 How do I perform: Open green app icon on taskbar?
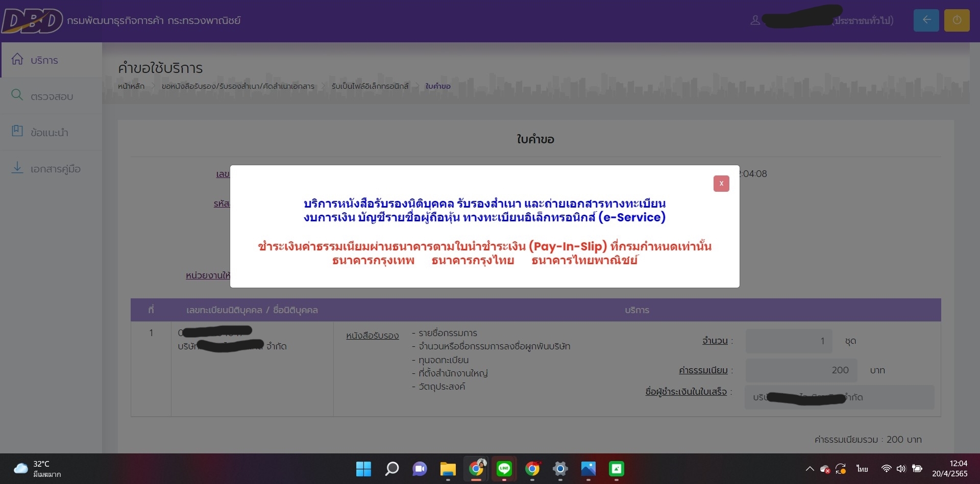[x=617, y=469]
